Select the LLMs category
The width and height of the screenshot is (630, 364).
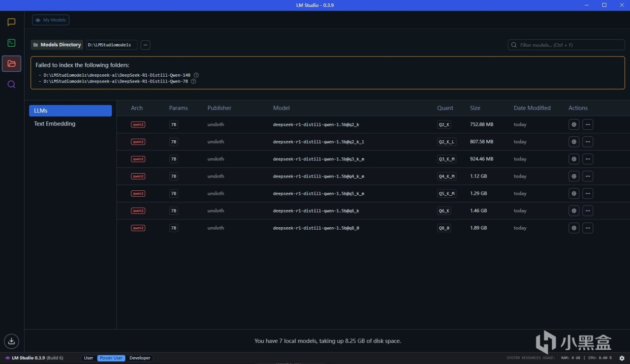pos(70,111)
